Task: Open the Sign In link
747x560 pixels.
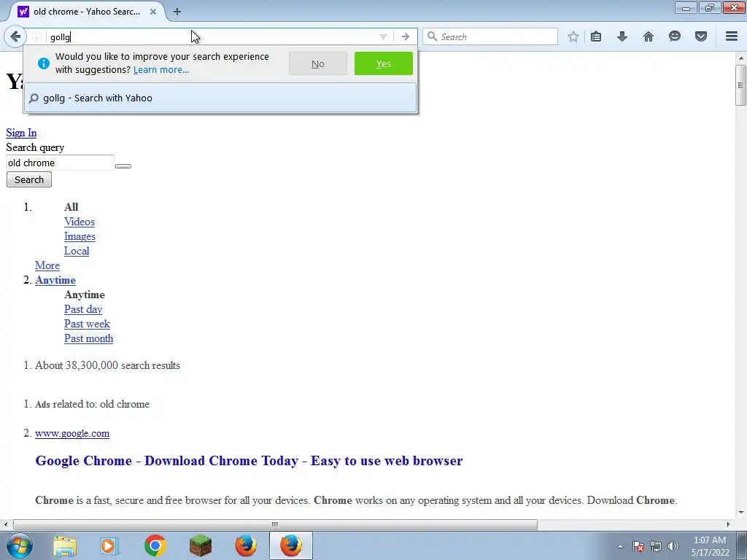Action: point(21,133)
